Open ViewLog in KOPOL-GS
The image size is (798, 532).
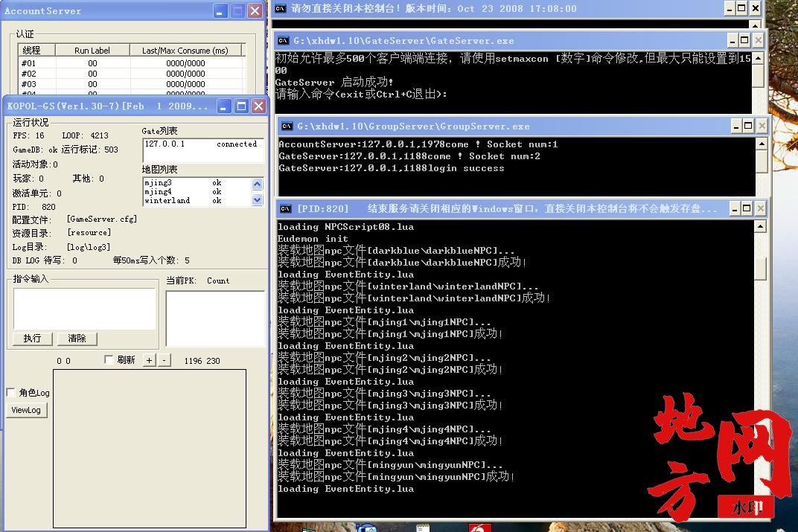point(26,410)
